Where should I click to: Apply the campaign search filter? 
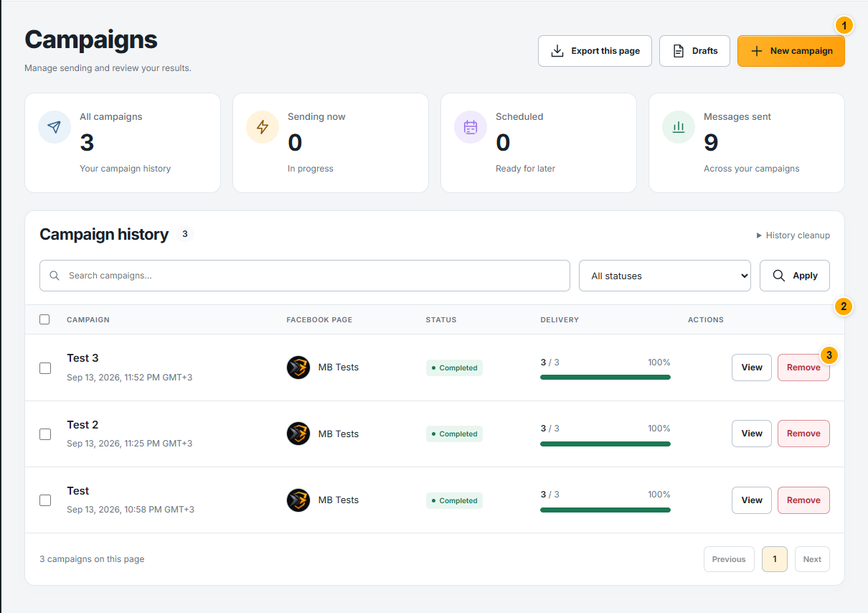tap(795, 276)
